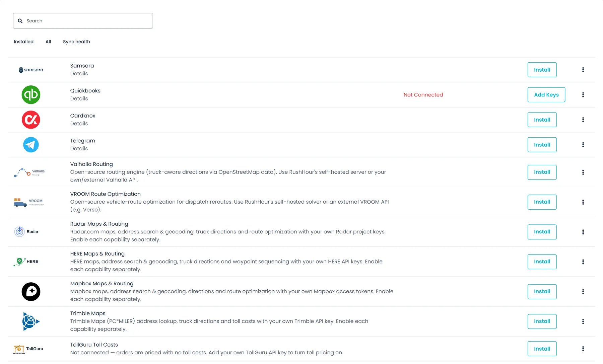This screenshot has height=364, width=603.
Task: Click the Valhalla routing logo
Action: click(x=29, y=172)
